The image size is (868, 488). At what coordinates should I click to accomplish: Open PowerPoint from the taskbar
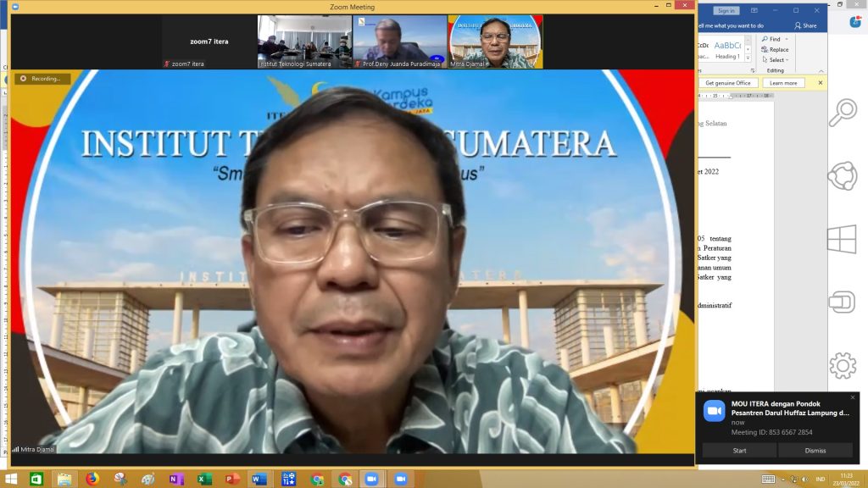(x=232, y=479)
